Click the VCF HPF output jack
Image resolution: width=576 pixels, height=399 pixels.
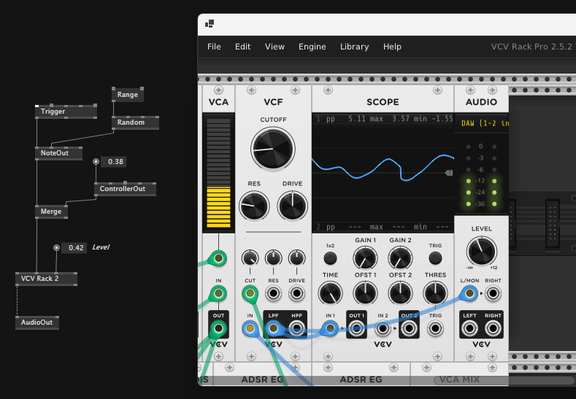point(296,328)
